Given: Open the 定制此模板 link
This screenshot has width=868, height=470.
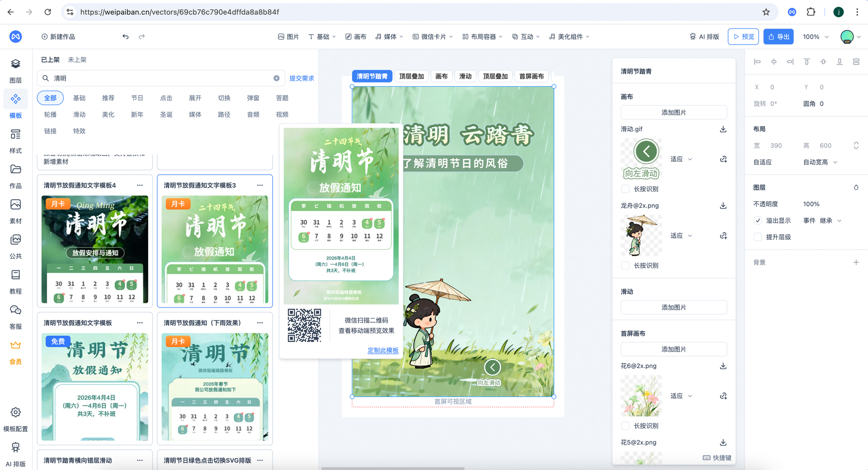Looking at the screenshot, I should pyautogui.click(x=382, y=351).
